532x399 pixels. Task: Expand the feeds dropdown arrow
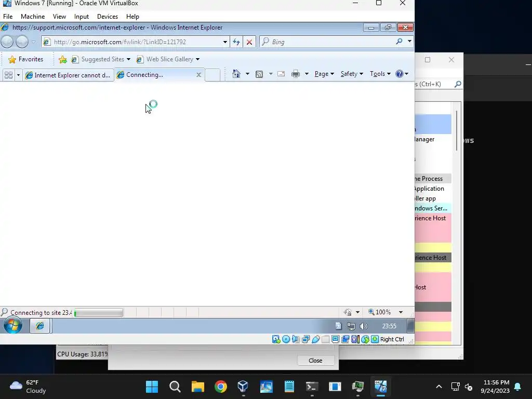[x=271, y=74]
